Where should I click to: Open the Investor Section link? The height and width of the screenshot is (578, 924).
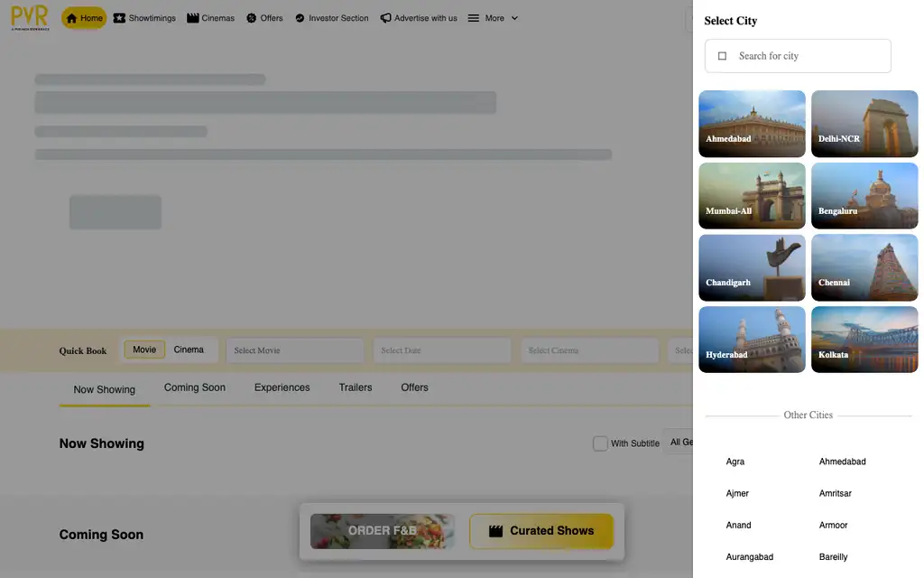pyautogui.click(x=332, y=18)
